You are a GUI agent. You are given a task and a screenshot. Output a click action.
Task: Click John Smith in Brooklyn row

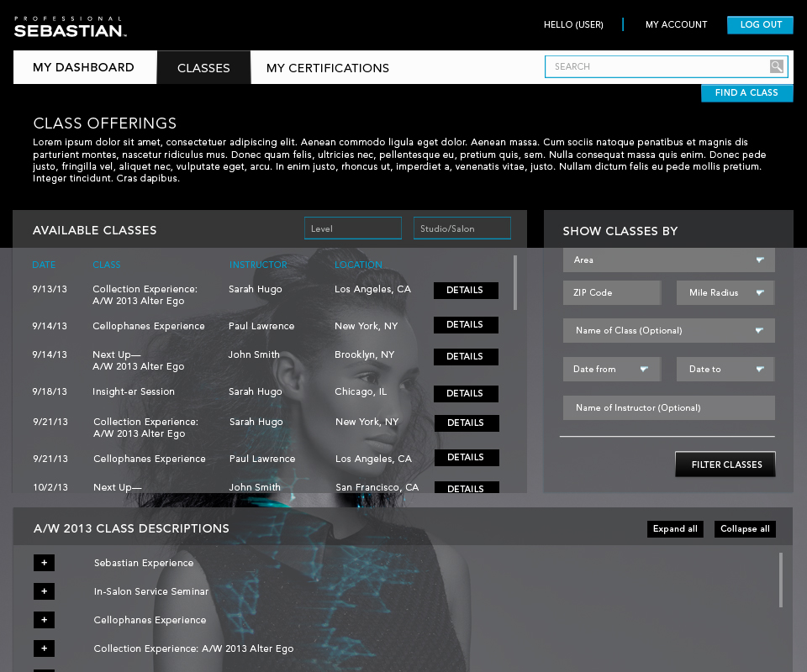(254, 354)
